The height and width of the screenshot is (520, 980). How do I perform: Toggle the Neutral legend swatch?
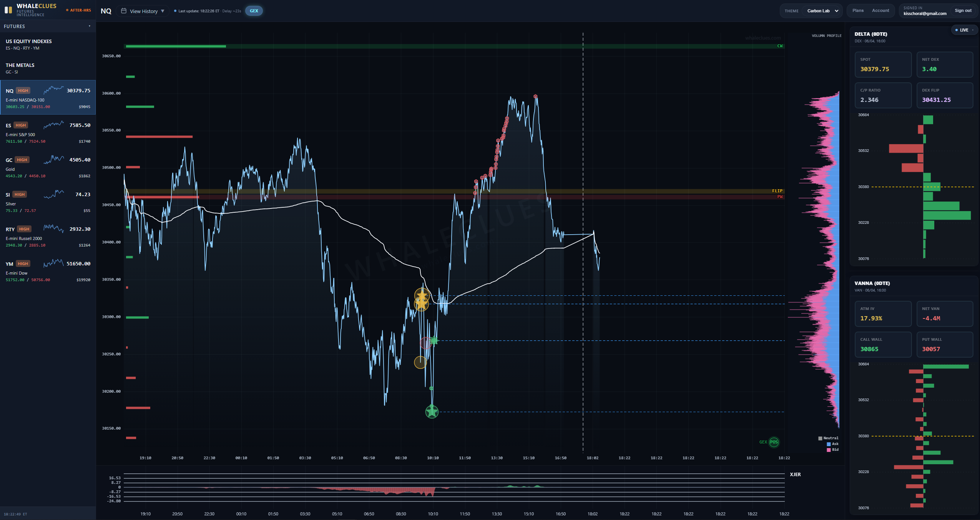coord(820,438)
